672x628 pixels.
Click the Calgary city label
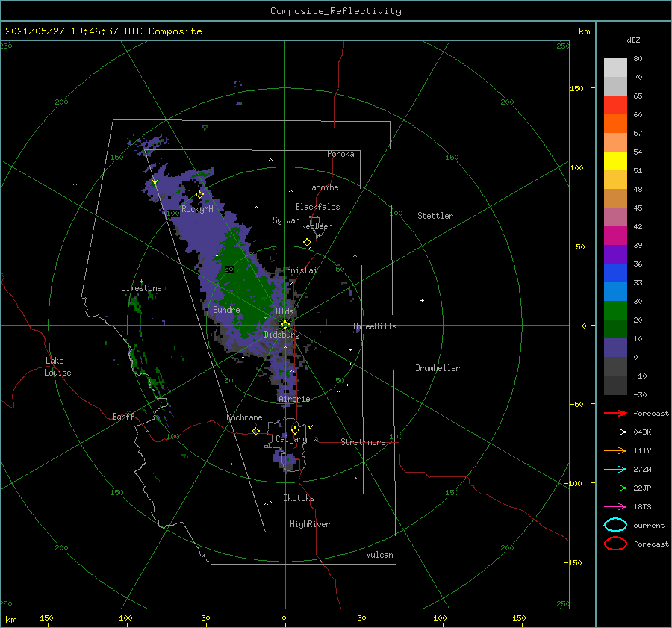pyautogui.click(x=291, y=439)
